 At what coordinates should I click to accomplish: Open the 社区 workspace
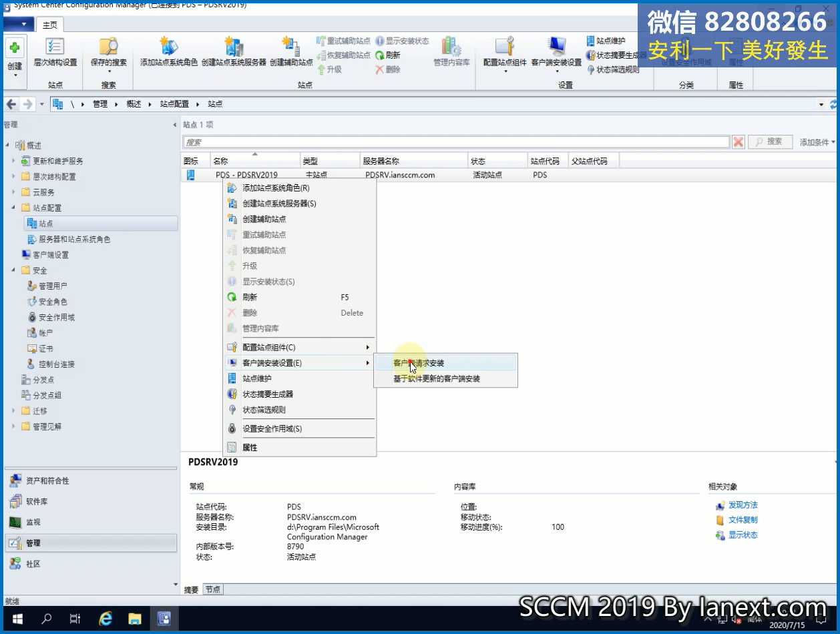pos(91,564)
